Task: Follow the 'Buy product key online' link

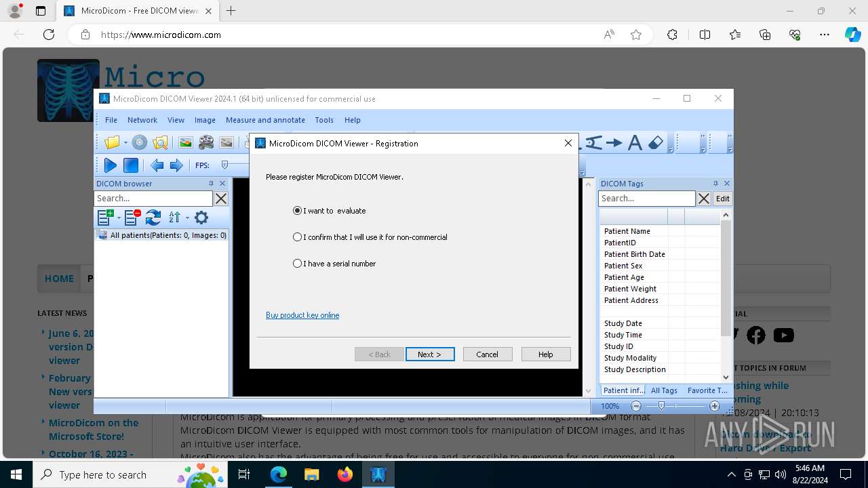Action: 302,315
